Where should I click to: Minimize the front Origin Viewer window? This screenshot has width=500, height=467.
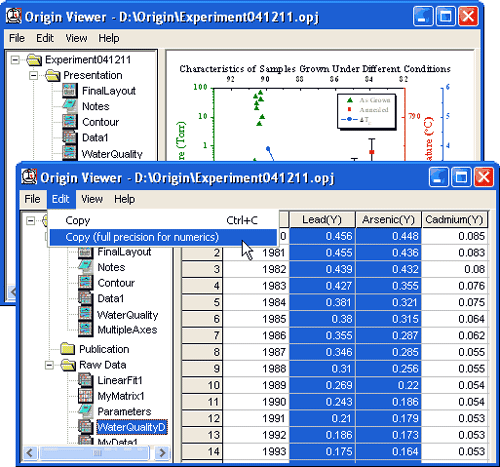439,177
